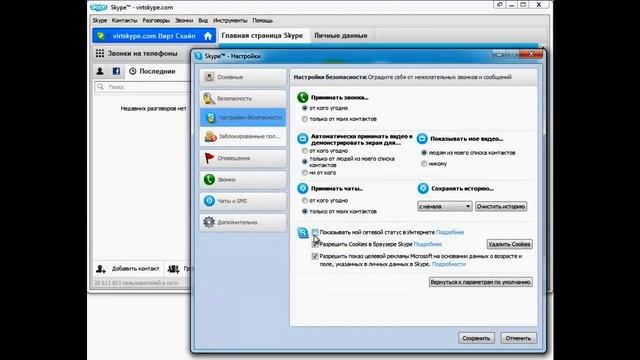The image size is (640, 360).
Task: Select calls only from my contacts
Action: (x=304, y=119)
